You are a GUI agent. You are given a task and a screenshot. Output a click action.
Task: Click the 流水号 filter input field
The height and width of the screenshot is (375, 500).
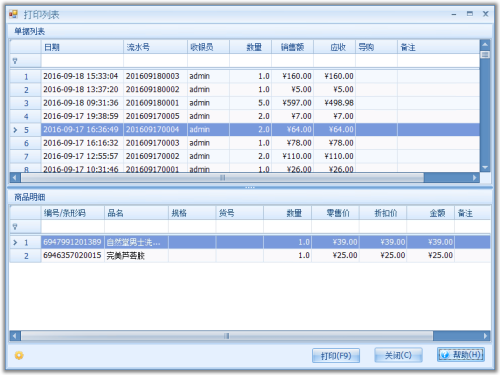click(155, 61)
